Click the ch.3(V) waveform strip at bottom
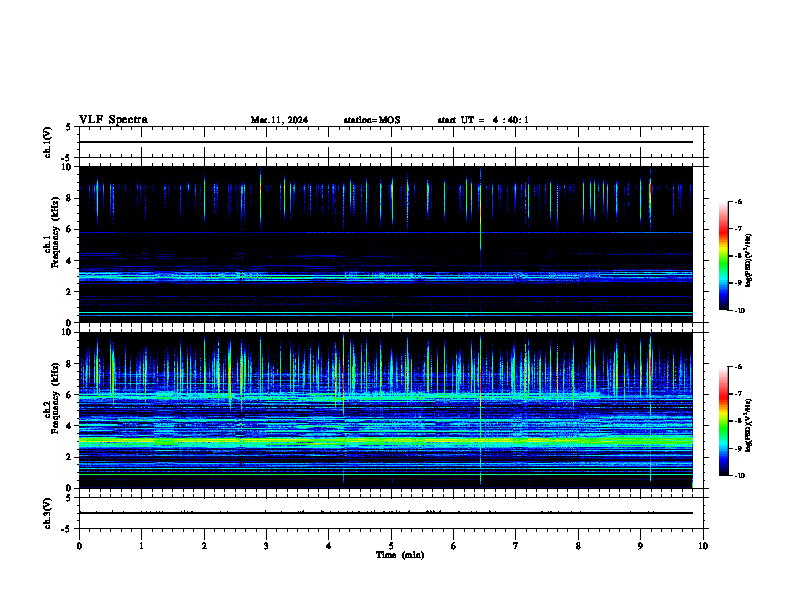 (x=391, y=513)
